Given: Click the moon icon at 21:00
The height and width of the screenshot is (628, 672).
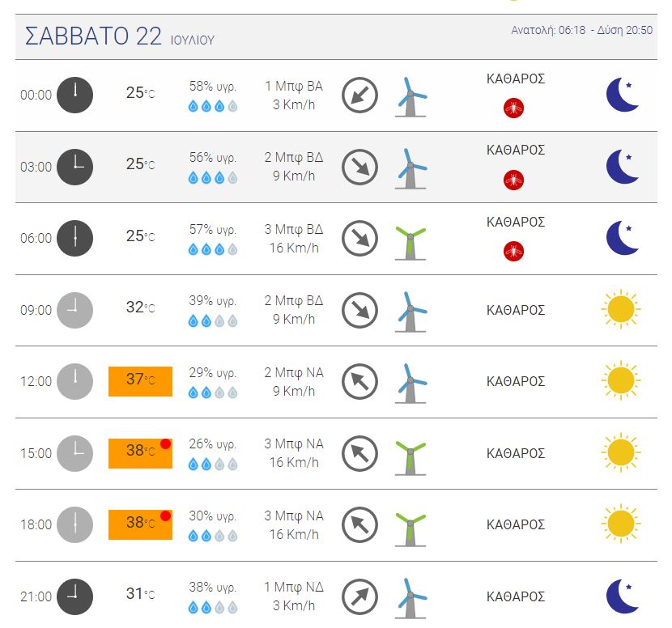Looking at the screenshot, I should [x=623, y=596].
